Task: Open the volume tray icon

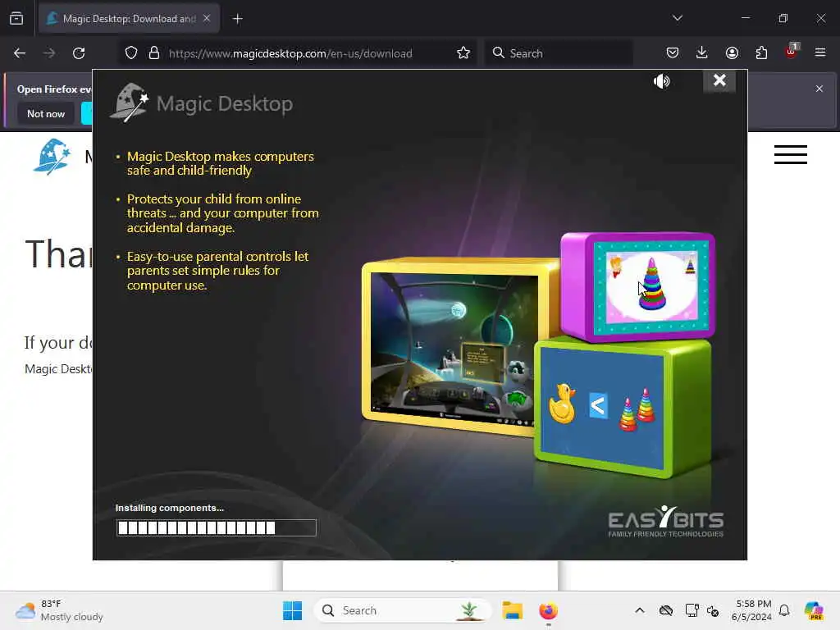Action: point(713,610)
